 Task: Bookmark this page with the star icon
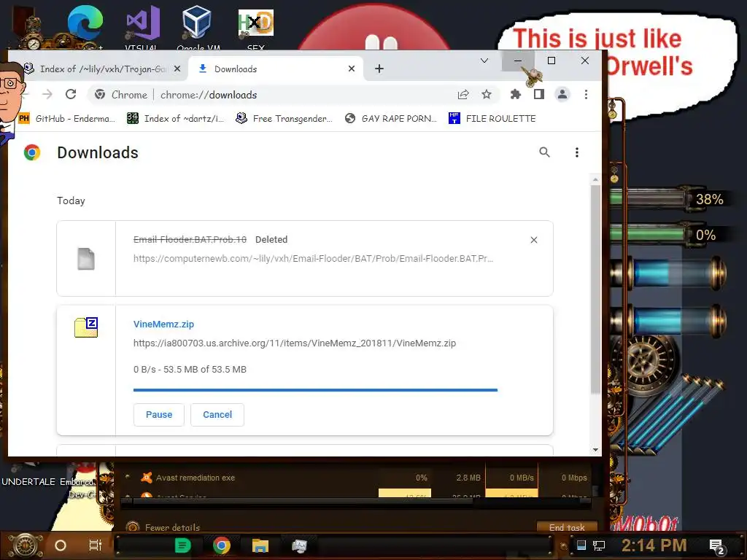click(x=486, y=94)
